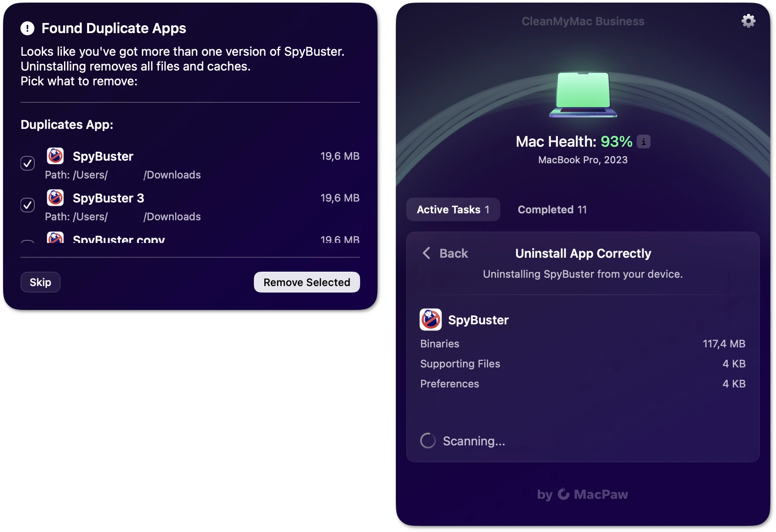Click the partially visible SpyBuster copy row
This screenshot has height=532, width=776.
(x=190, y=237)
